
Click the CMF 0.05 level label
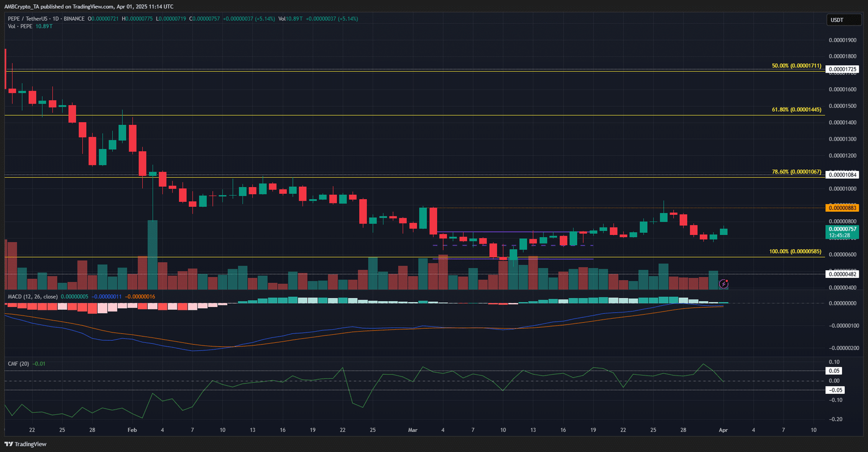tap(834, 371)
